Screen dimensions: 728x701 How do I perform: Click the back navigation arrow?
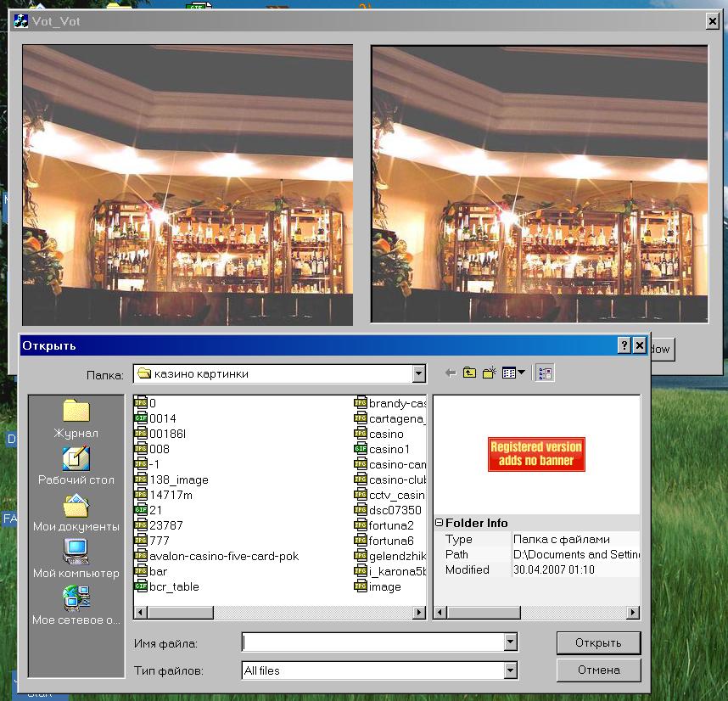(451, 373)
